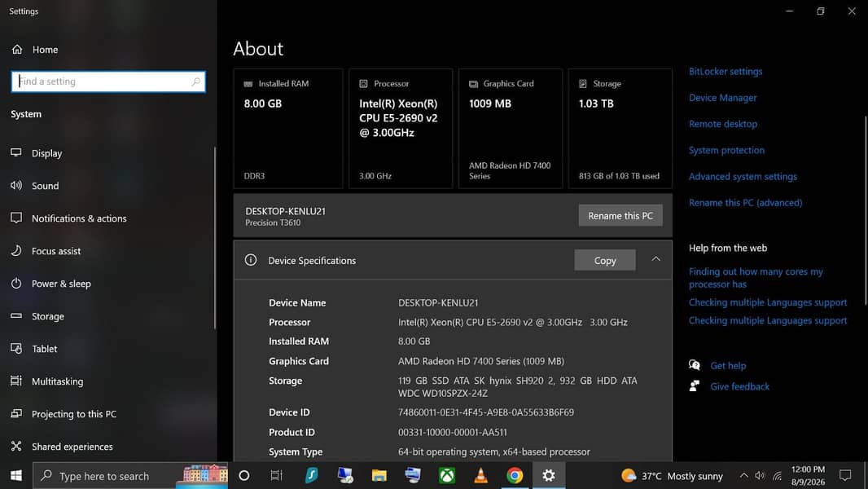The image size is (868, 489).
Task: Click the magnifier icon in Find a setting
Action: tap(196, 81)
